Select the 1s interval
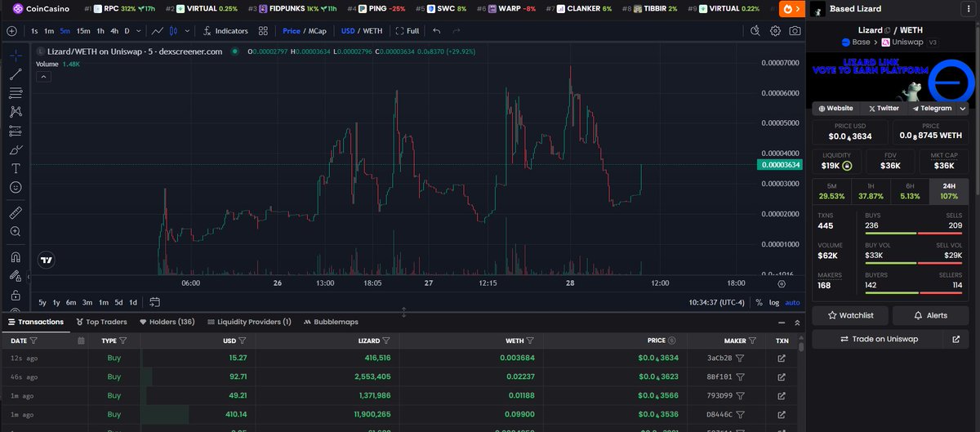980x432 pixels. coord(34,31)
